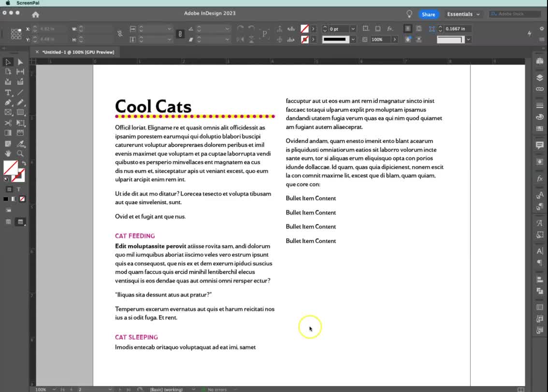548x392 pixels.
Task: Switch to Preview screen mode
Action: (19, 222)
